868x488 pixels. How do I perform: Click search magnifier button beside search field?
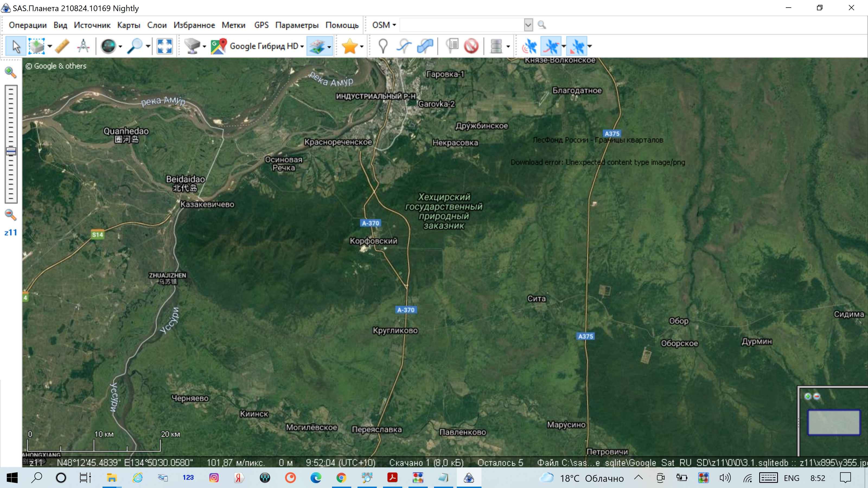tap(541, 25)
